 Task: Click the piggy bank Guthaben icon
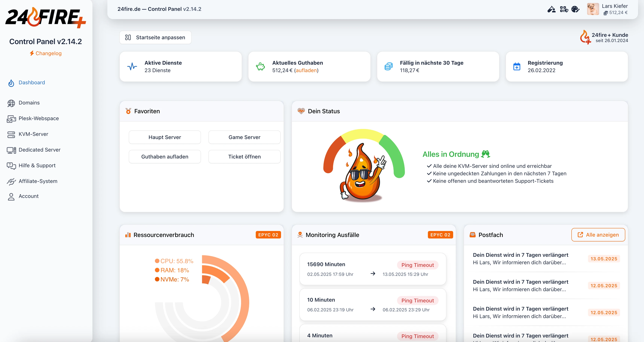tap(260, 66)
